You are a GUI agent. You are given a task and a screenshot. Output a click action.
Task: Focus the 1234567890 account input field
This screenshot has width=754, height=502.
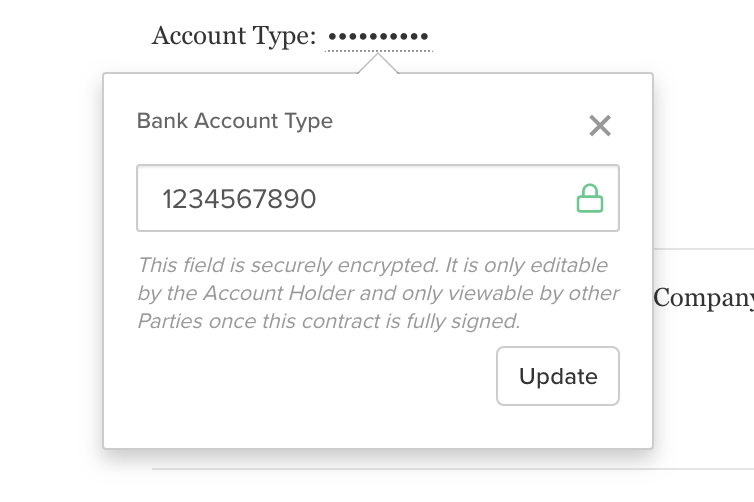378,198
